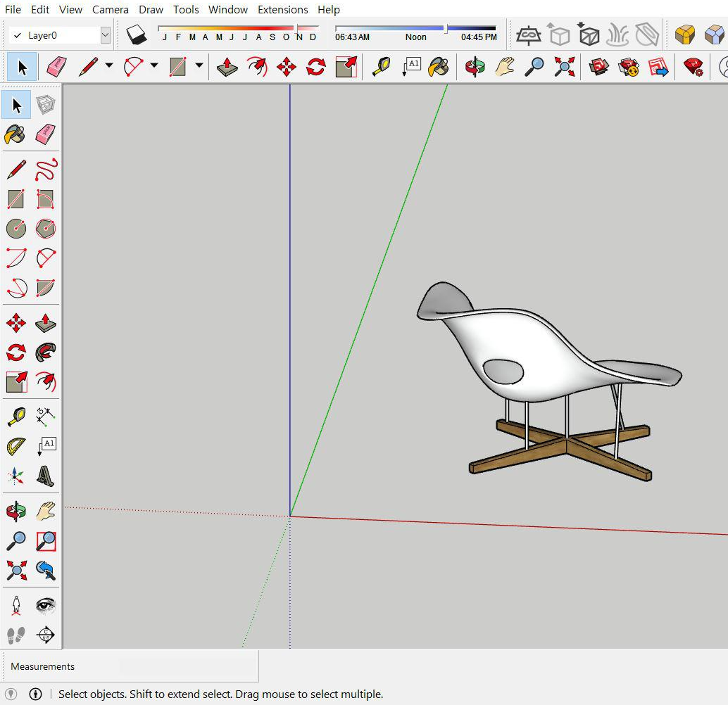
Task: Select the Dimension tool in side toolbar
Action: 46,417
